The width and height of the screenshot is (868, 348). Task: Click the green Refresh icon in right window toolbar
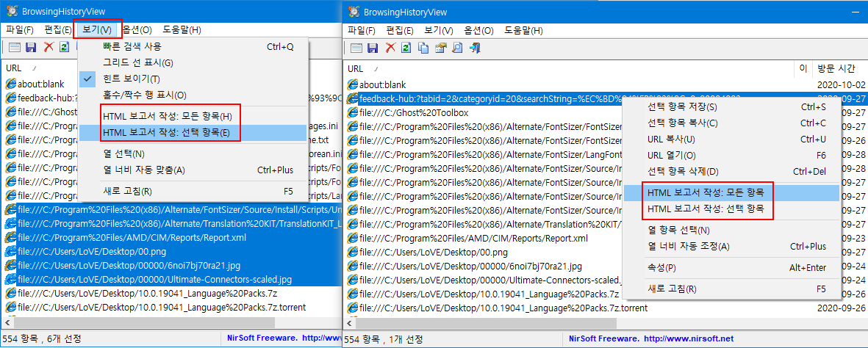coord(406,48)
